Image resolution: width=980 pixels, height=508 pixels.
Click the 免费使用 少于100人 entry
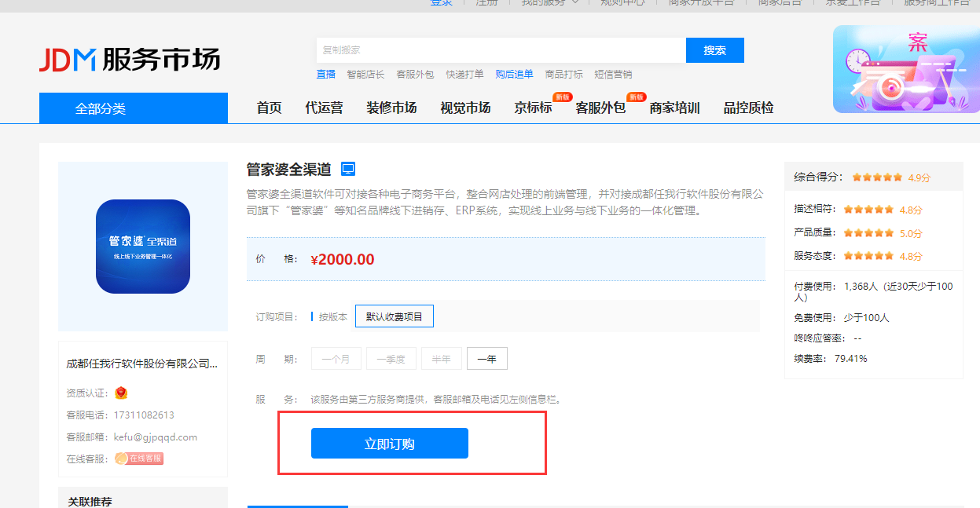point(842,318)
